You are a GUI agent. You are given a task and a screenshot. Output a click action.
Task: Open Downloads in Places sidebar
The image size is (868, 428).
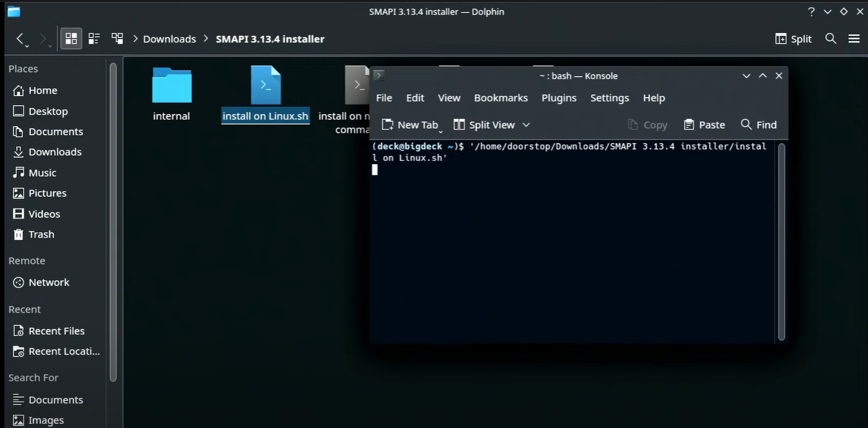click(x=56, y=152)
